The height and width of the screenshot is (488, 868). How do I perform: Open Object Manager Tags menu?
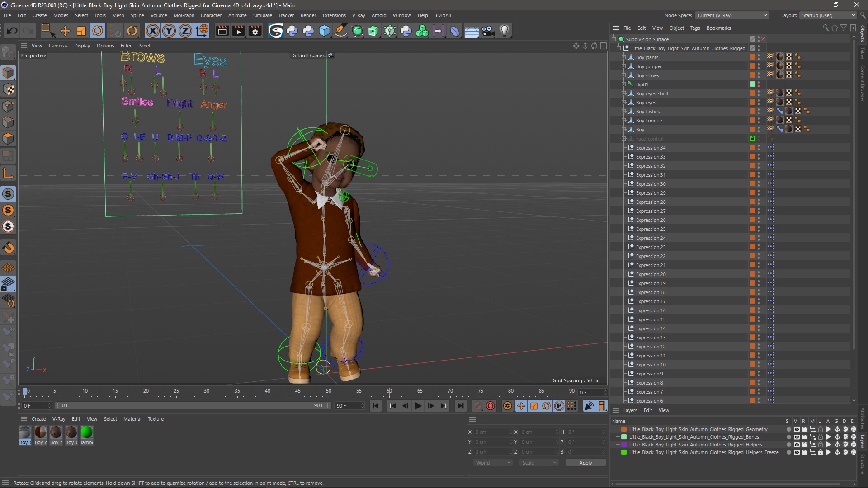pyautogui.click(x=695, y=28)
